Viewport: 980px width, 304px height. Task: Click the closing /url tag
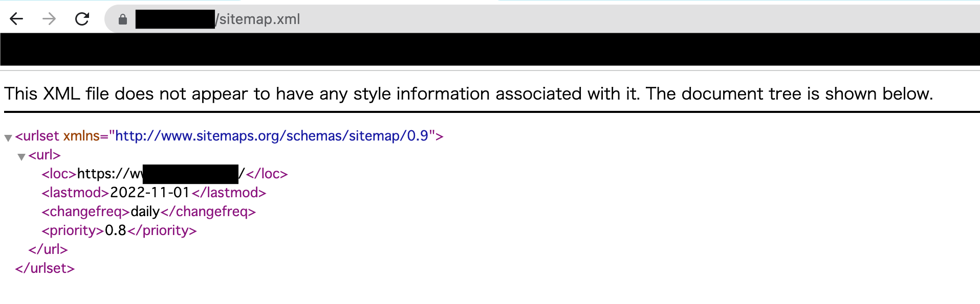coord(48,249)
